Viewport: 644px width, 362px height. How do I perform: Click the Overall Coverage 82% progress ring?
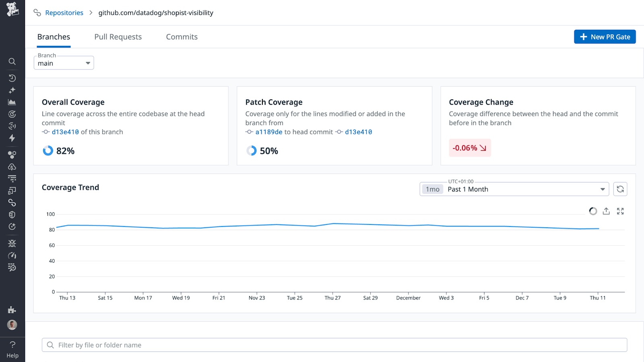(48, 151)
